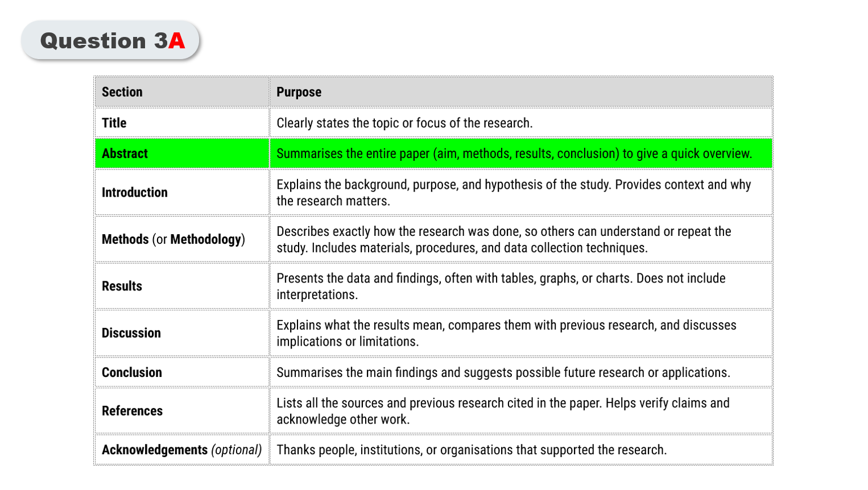
Task: Select the Conclusion future research description
Action: point(503,372)
